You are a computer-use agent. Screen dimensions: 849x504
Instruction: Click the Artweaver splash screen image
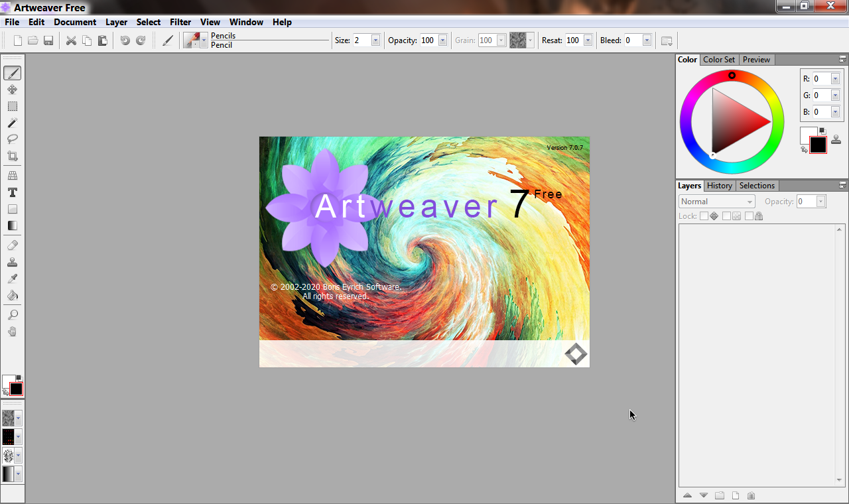click(424, 252)
